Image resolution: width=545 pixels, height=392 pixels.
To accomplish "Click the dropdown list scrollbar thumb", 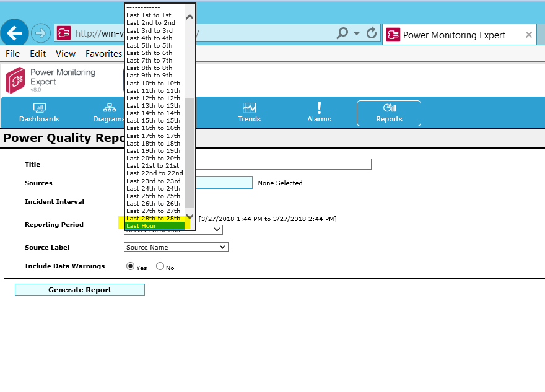I will [190, 153].
